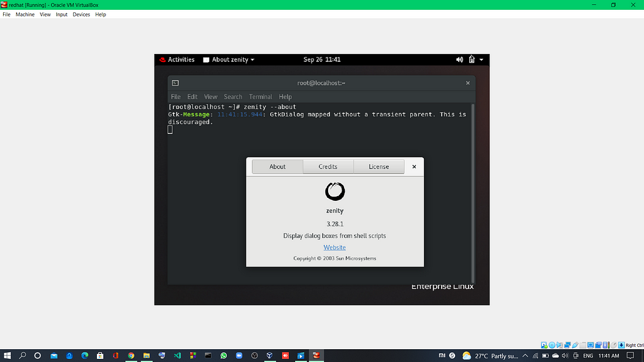644x362 pixels.
Task: Launch Google Chrome from the Windows taskbar
Action: pos(131,355)
